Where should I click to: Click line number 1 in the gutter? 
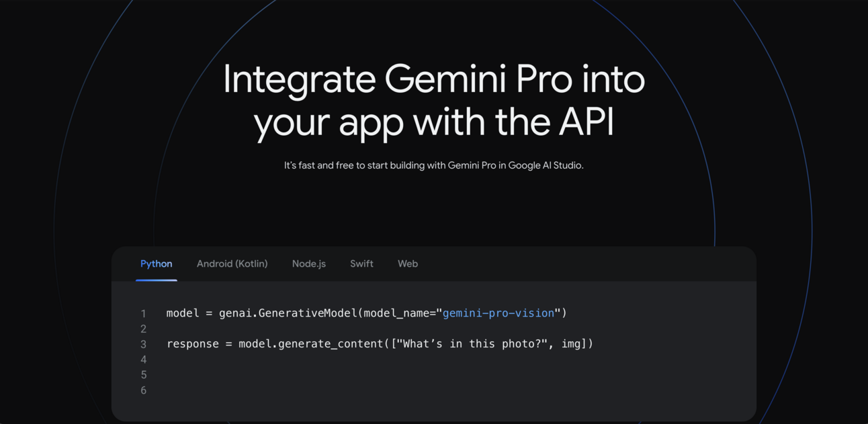(143, 312)
